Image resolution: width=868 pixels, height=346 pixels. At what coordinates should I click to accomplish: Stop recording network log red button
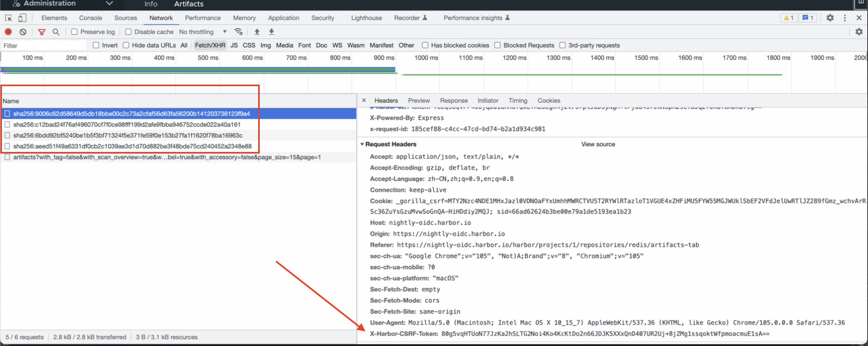[x=8, y=32]
